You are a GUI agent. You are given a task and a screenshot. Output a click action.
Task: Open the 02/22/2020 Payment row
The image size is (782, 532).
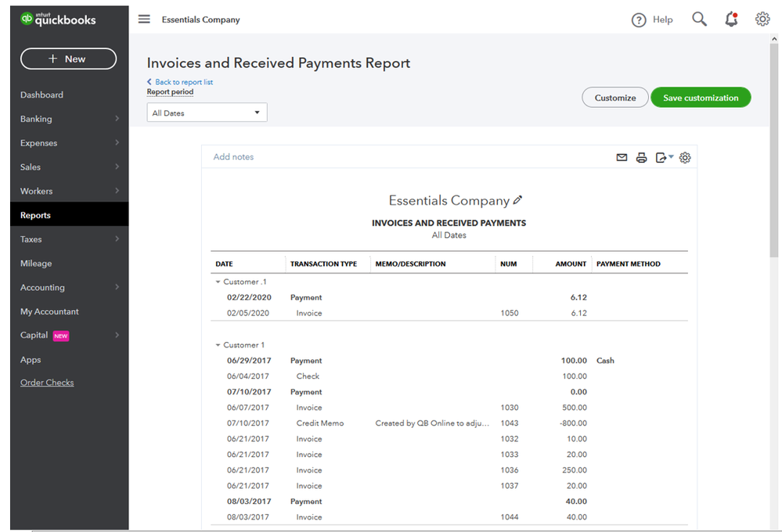click(x=449, y=297)
